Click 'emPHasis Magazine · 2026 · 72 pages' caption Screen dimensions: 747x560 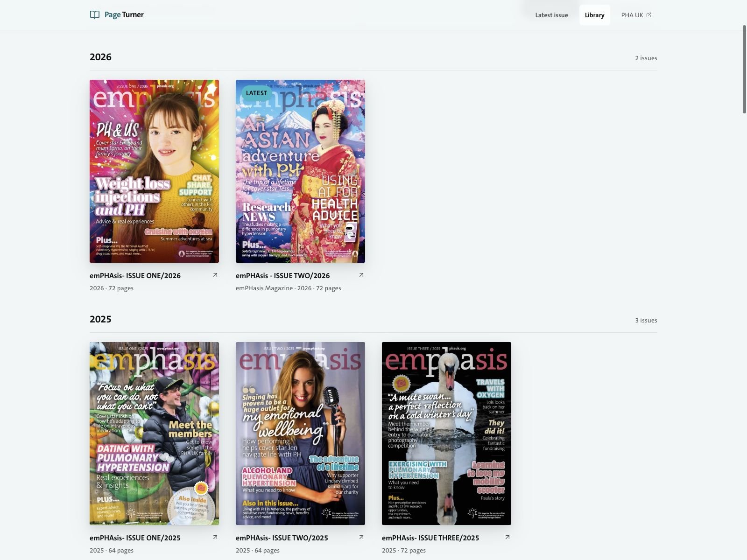point(288,288)
